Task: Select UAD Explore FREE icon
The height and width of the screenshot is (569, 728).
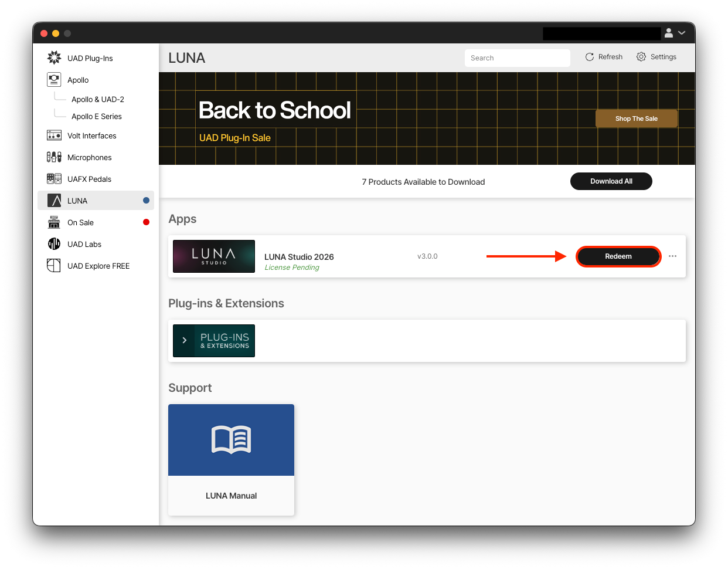Action: (54, 266)
